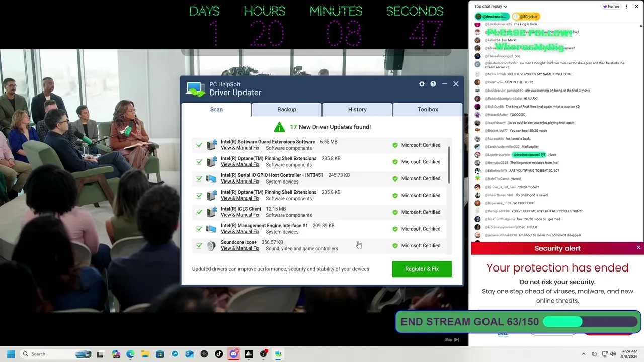Open Microsoft Store from the taskbar
This screenshot has width=644, height=362.
[159, 354]
